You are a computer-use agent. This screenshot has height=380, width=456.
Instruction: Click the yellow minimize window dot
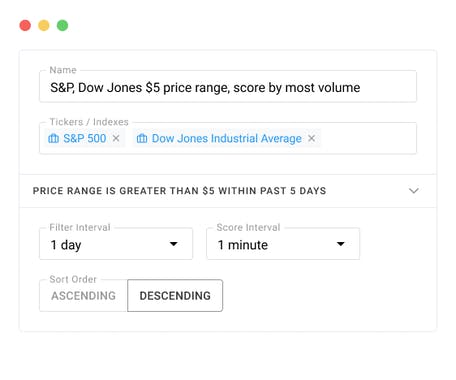44,25
